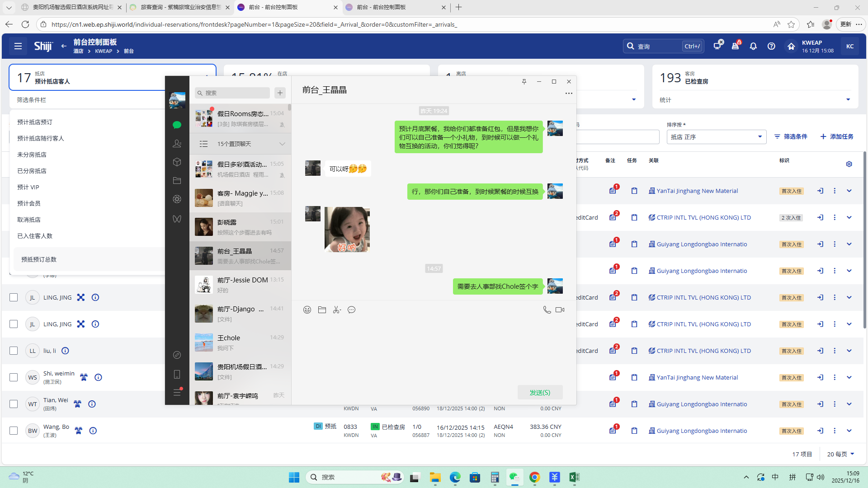
Task: Open the 抵店 正序 sort dropdown
Action: coord(716,137)
